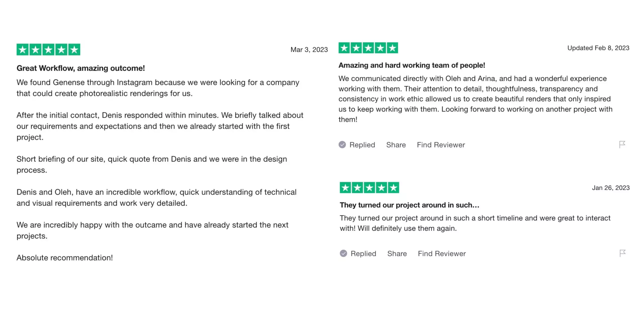Open the "Amazing and hard working team of people!" title
Image resolution: width=644 pixels, height=322 pixels.
click(412, 65)
